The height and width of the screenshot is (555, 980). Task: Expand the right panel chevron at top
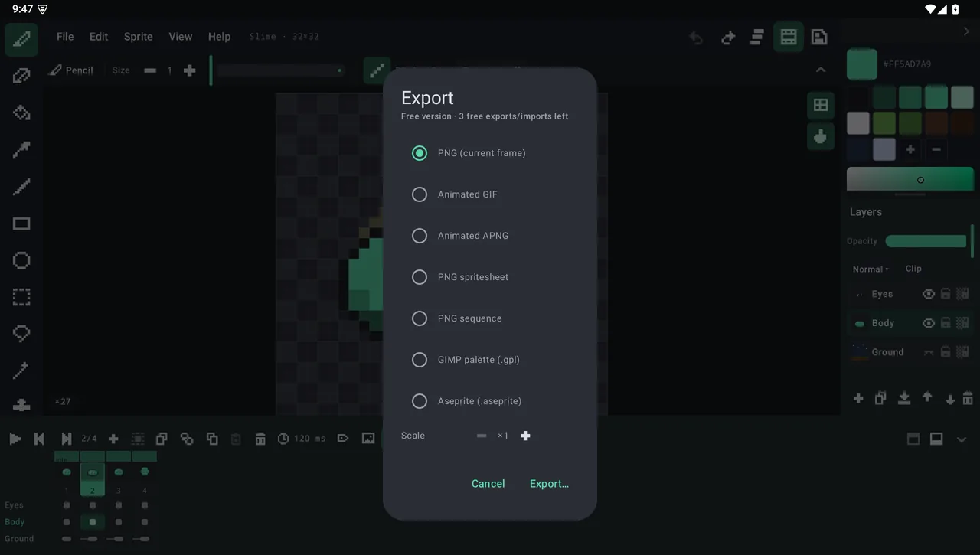pyautogui.click(x=965, y=31)
